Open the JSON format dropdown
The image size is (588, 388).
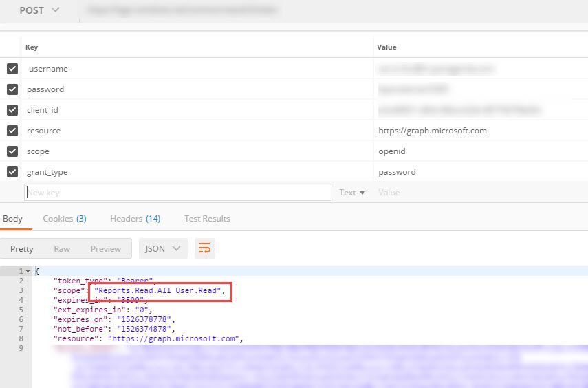(x=163, y=248)
